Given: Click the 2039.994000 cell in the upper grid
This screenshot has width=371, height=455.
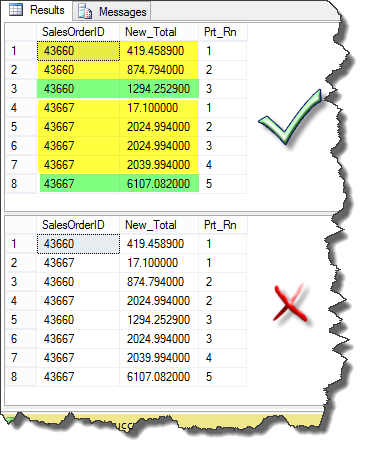Looking at the screenshot, I should coord(159,165).
